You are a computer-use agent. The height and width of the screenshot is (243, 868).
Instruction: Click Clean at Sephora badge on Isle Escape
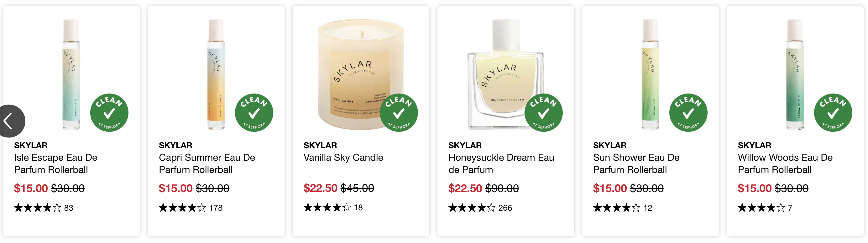pos(109,113)
